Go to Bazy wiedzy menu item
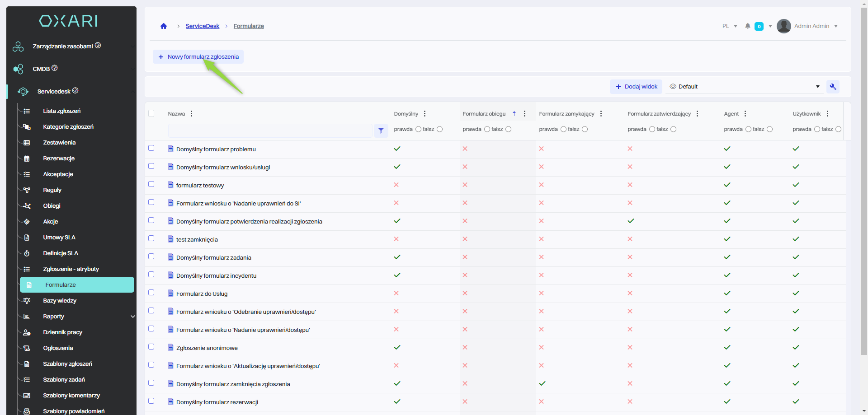This screenshot has height=415, width=868. point(60,301)
